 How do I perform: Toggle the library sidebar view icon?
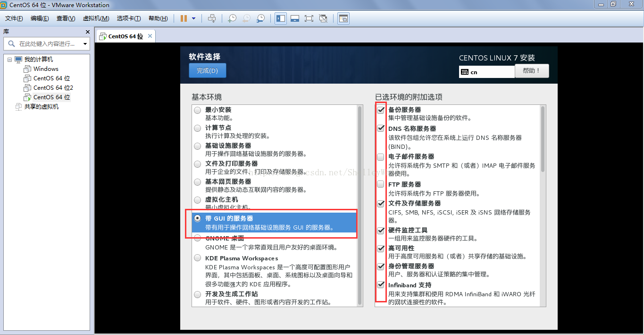click(281, 18)
